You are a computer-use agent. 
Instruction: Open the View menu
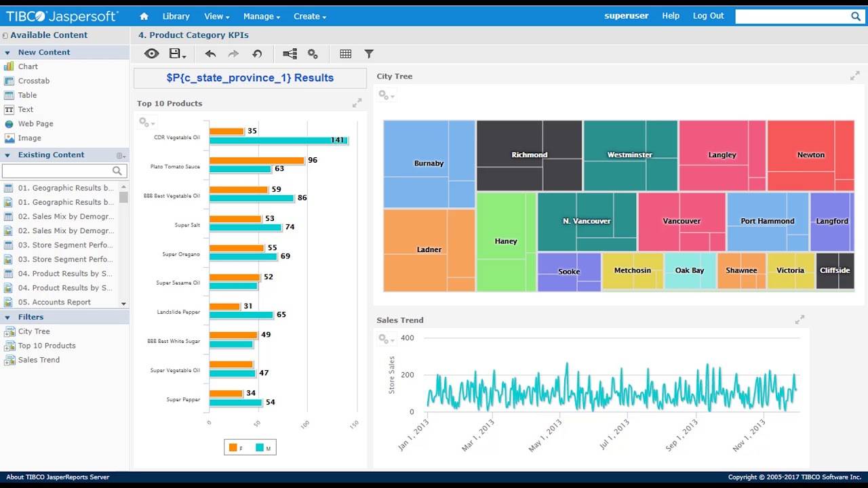216,16
